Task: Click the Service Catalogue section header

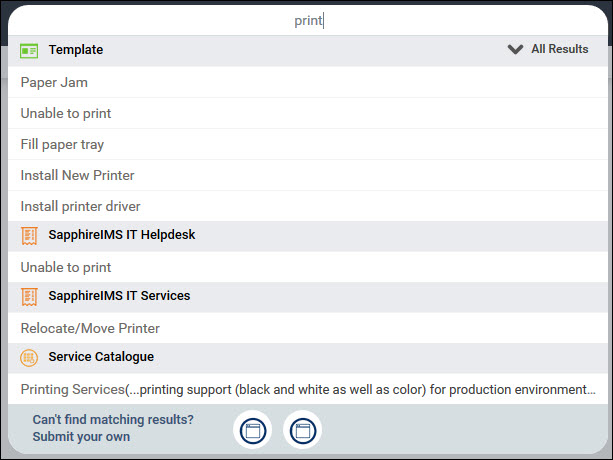Action: [101, 357]
